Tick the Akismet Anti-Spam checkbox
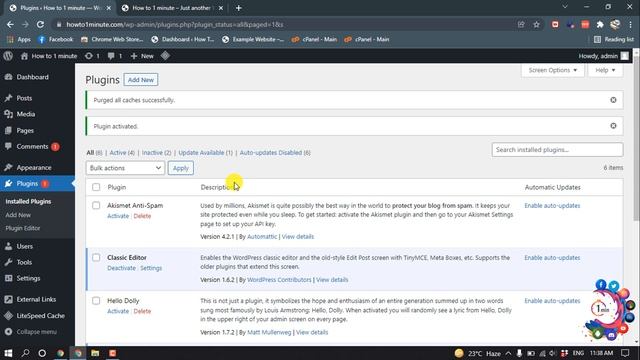Screen dimensions: 640x360 96,205
